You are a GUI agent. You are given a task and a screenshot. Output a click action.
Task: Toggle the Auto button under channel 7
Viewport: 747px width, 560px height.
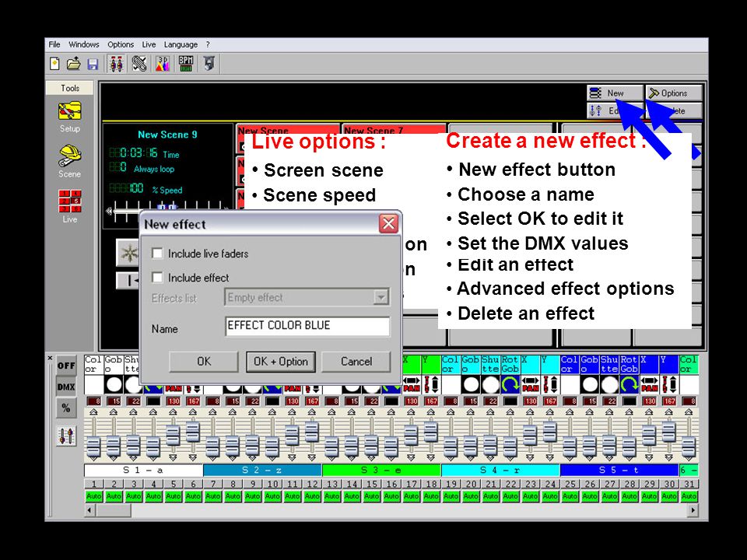pos(213,496)
